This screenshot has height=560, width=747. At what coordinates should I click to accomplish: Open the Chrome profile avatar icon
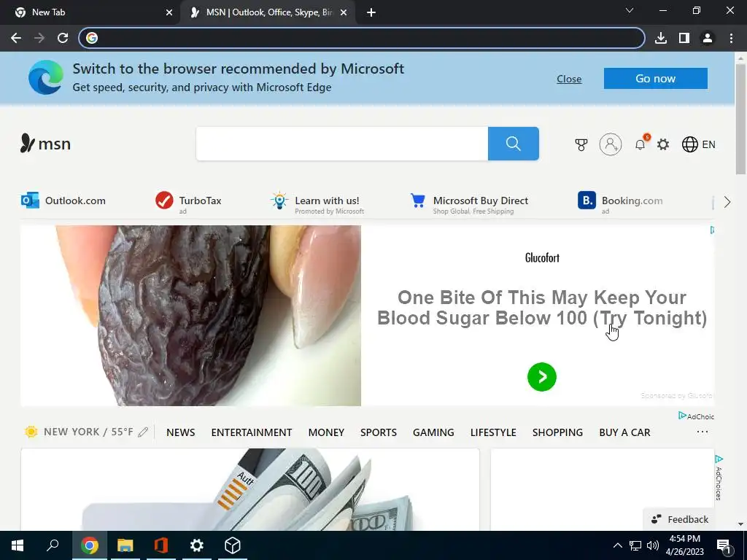point(708,38)
